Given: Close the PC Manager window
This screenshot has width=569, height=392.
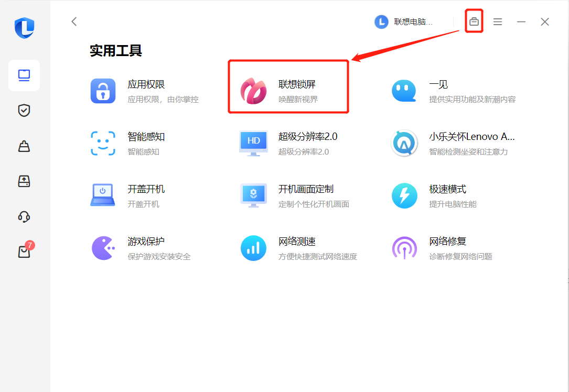Looking at the screenshot, I should pos(545,22).
